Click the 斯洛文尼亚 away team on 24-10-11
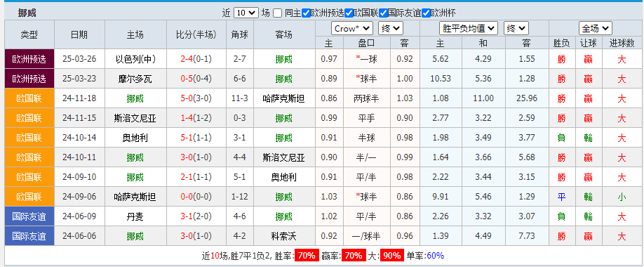 tap(284, 157)
